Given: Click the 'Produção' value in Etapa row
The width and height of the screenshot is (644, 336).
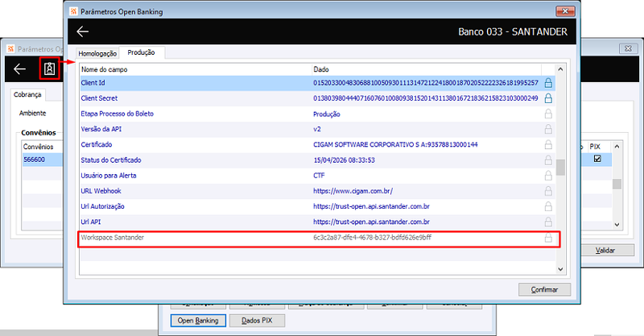Looking at the screenshot, I should coord(327,114).
